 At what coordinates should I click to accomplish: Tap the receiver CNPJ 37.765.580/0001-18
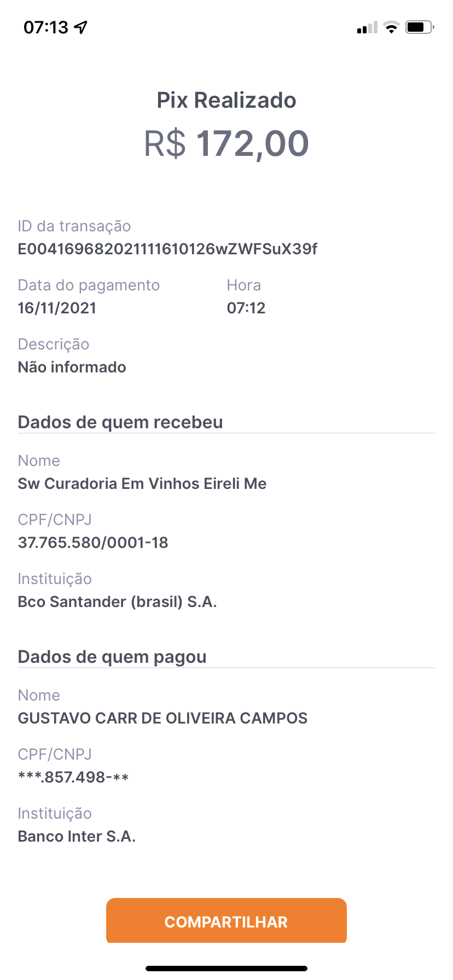pyautogui.click(x=93, y=542)
